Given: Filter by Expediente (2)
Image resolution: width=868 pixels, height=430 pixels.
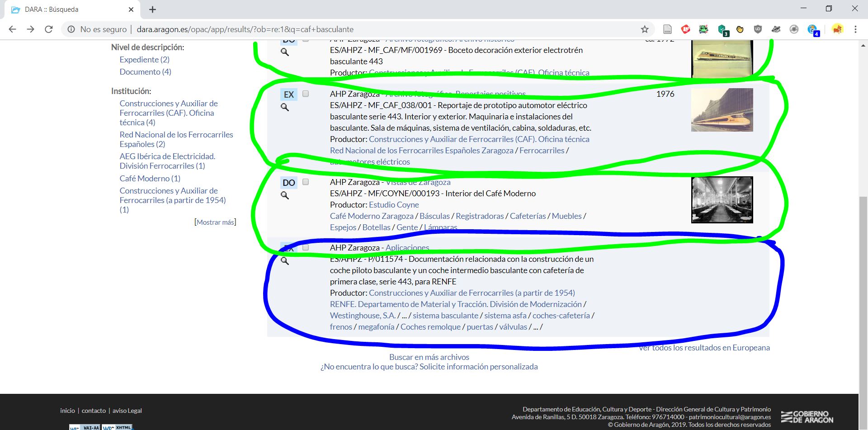Looking at the screenshot, I should tap(145, 60).
